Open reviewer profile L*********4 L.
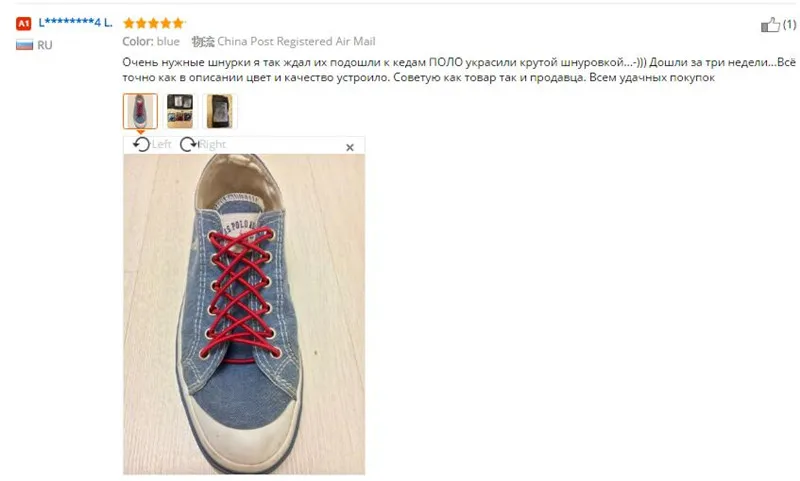The width and height of the screenshot is (800, 481). pyautogui.click(x=75, y=22)
